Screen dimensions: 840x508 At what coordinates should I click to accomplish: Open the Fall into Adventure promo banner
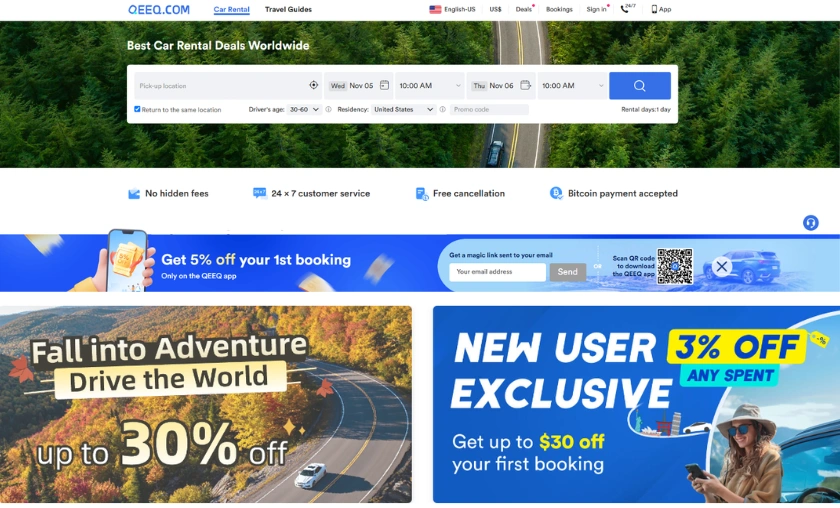[206, 404]
